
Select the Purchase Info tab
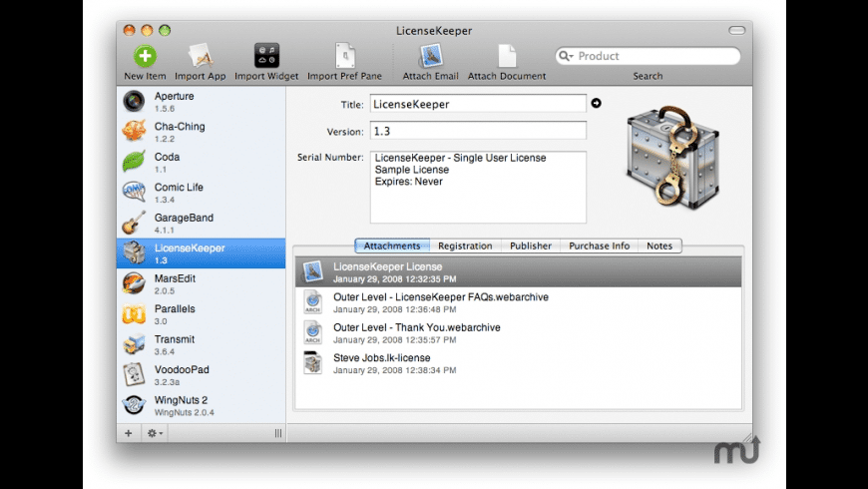tap(600, 245)
